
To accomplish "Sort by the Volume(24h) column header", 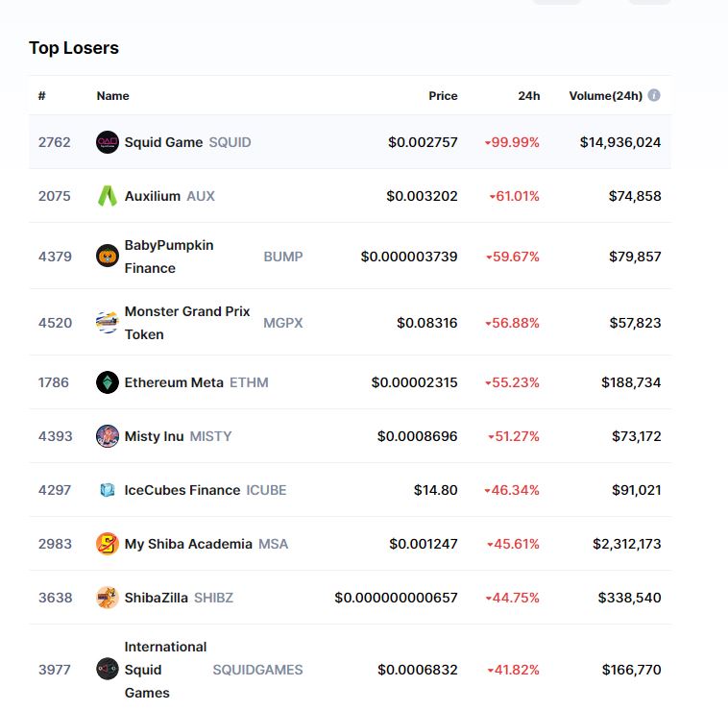I will 605,96.
